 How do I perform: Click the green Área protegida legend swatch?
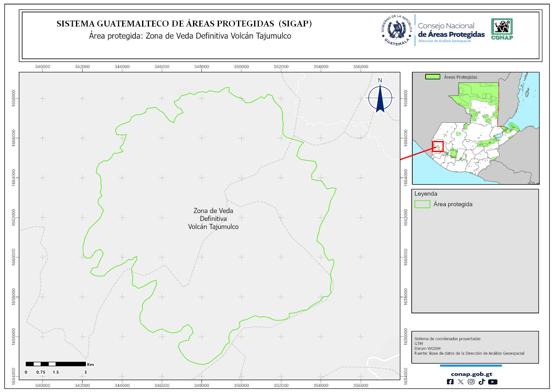click(422, 204)
